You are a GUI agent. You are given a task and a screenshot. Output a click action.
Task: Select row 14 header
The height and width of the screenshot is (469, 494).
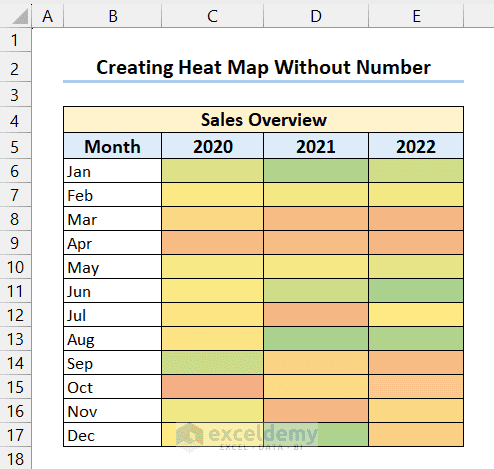click(15, 363)
